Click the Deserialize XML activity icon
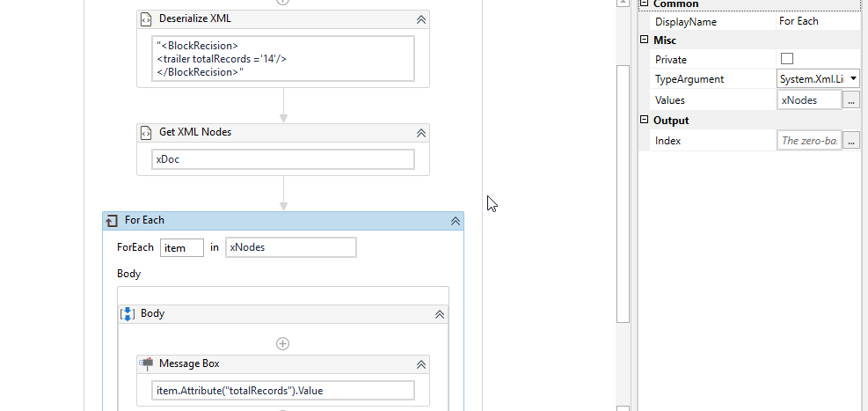The width and height of the screenshot is (868, 411). [146, 19]
